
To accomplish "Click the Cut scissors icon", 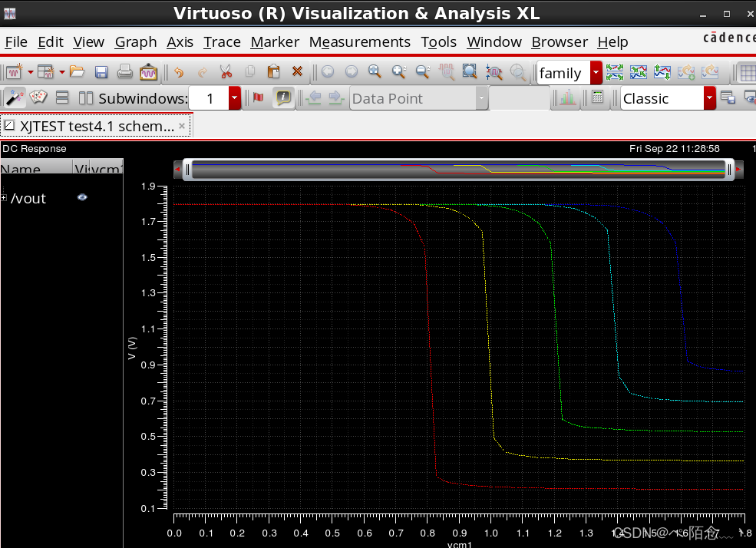I will point(226,72).
